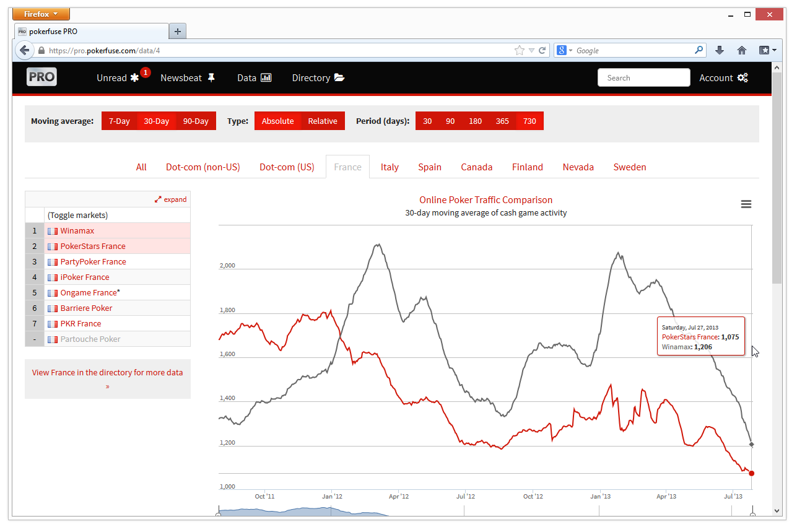Open the URL history dropdown arrow
The height and width of the screenshot is (532, 797).
click(x=531, y=51)
